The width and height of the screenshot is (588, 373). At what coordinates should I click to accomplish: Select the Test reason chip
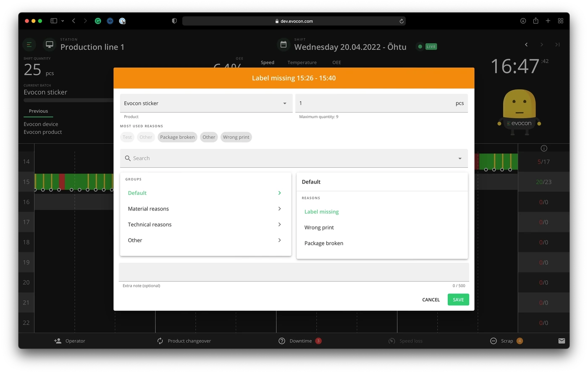pos(127,137)
